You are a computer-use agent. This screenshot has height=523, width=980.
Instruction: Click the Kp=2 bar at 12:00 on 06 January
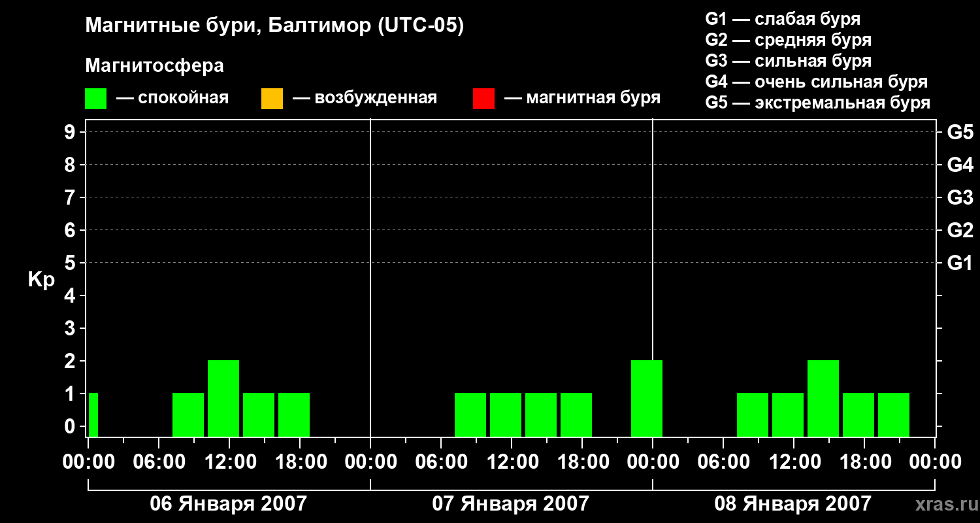223,398
